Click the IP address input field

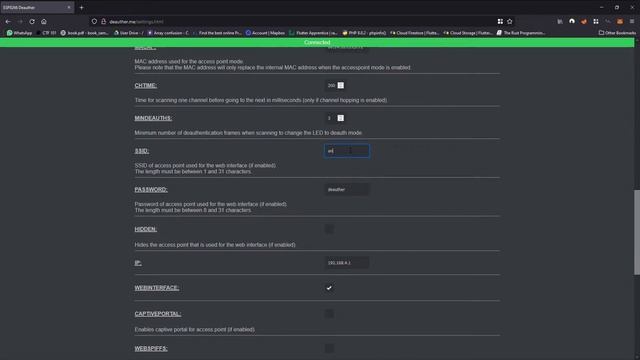[347, 262]
